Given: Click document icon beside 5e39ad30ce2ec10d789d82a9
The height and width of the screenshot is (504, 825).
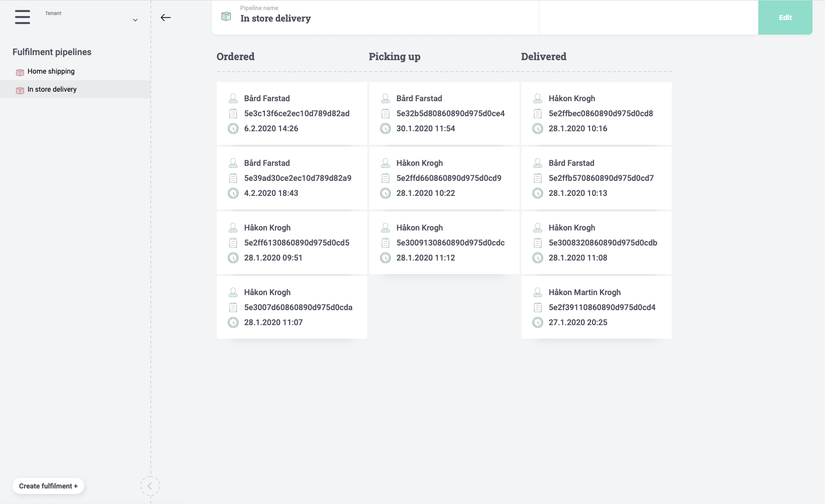Looking at the screenshot, I should tap(233, 178).
